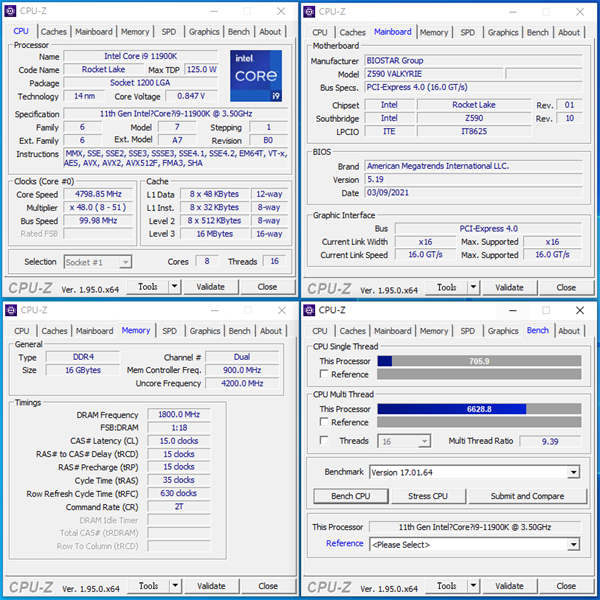600x600 pixels.
Task: Open the Bench tab in Memory window
Action: click(x=239, y=331)
